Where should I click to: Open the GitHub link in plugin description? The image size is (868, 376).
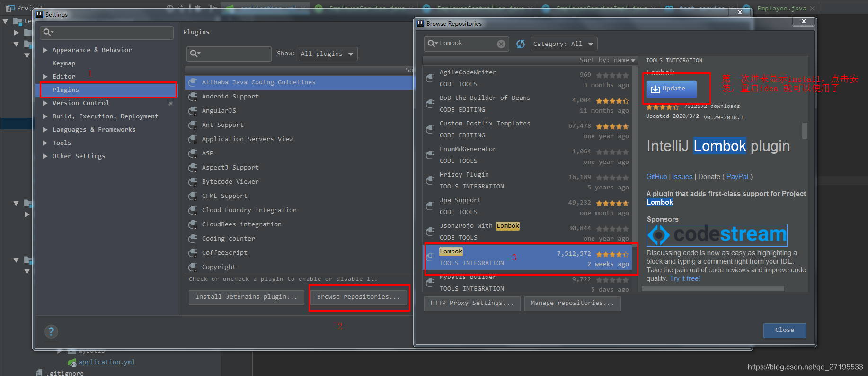pos(656,177)
